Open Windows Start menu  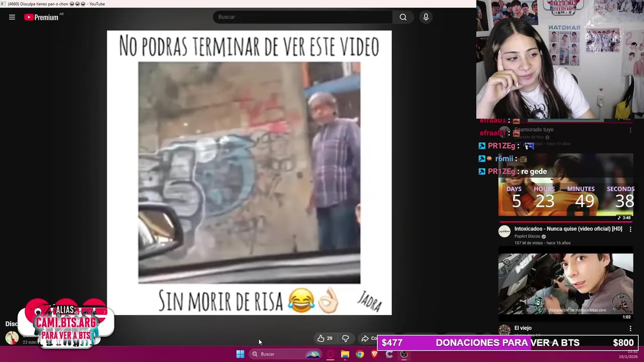pyautogui.click(x=240, y=354)
